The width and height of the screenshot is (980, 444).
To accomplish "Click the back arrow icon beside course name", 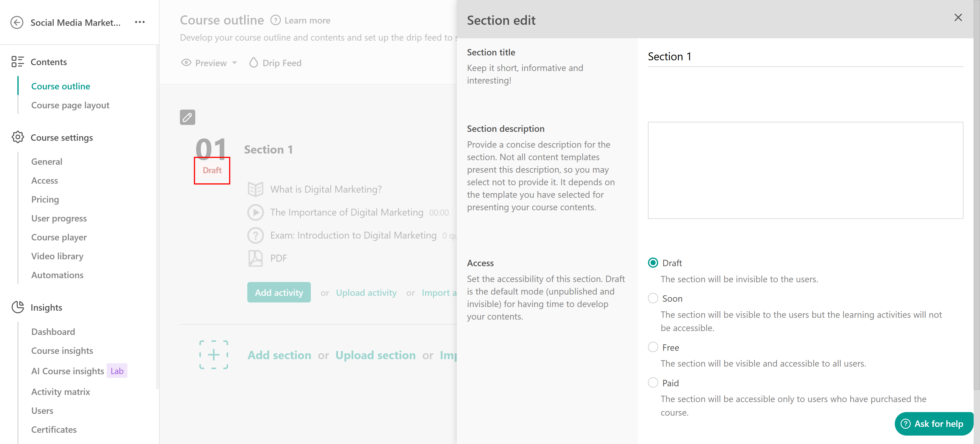I will [x=17, y=22].
